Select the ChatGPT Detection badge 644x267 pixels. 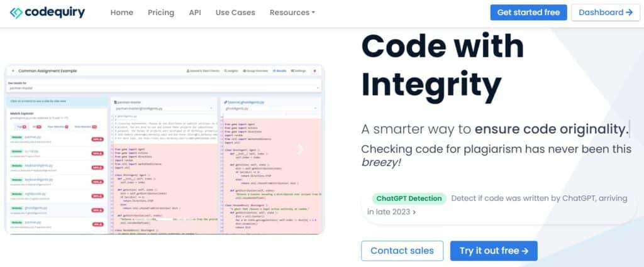pyautogui.click(x=409, y=199)
